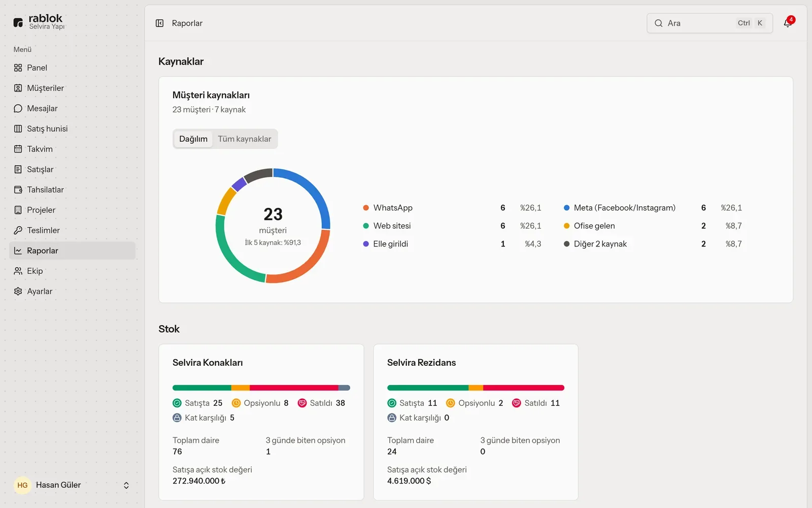
Task: Click the Opsiyonlu 2 status in Rezidans
Action: click(475, 403)
